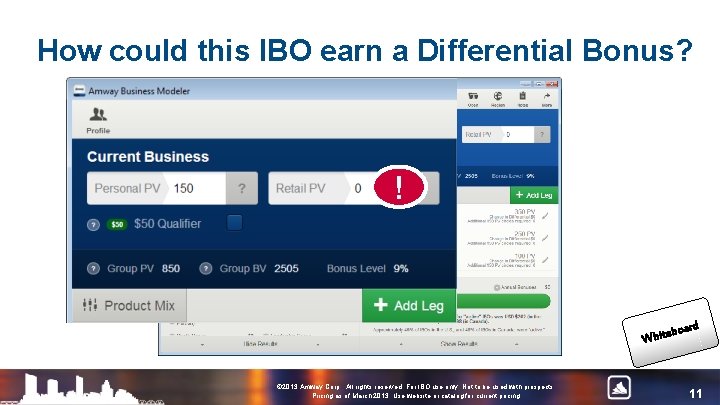Click the globe icon in background toolbar
The height and width of the screenshot is (405, 720).
498,98
